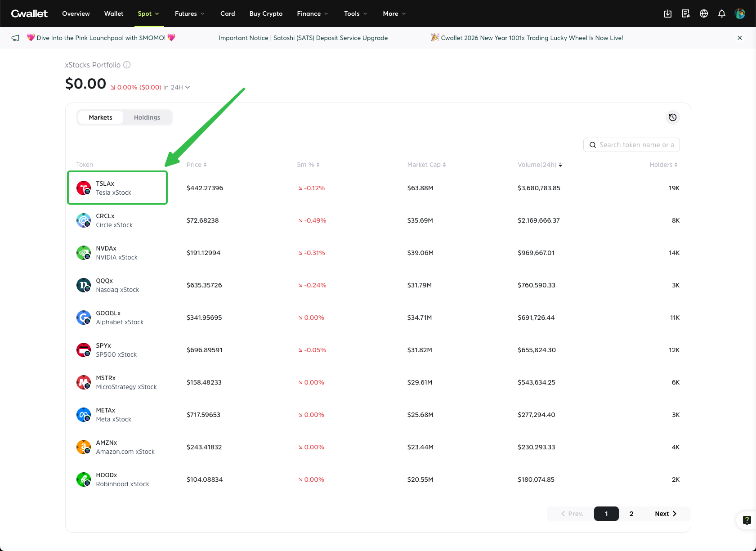Open the Satoshi Deposit Service Upgrade notice
The height and width of the screenshot is (551, 756).
(303, 38)
